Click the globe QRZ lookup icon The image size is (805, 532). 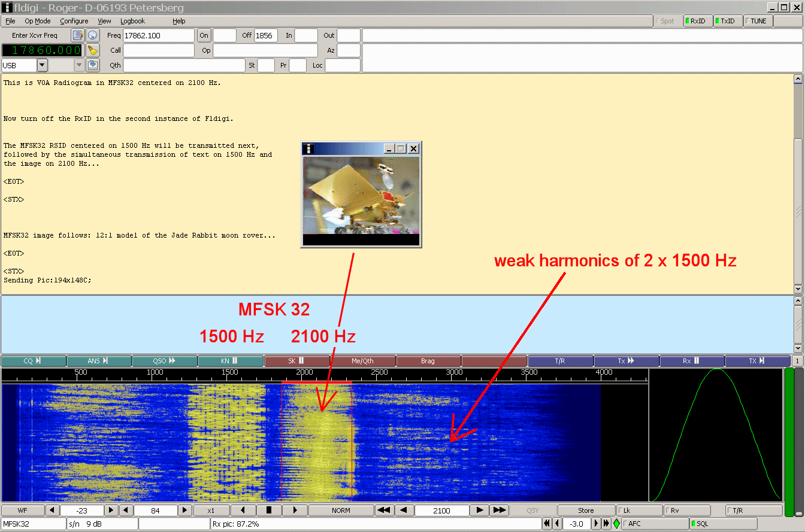pos(93,35)
